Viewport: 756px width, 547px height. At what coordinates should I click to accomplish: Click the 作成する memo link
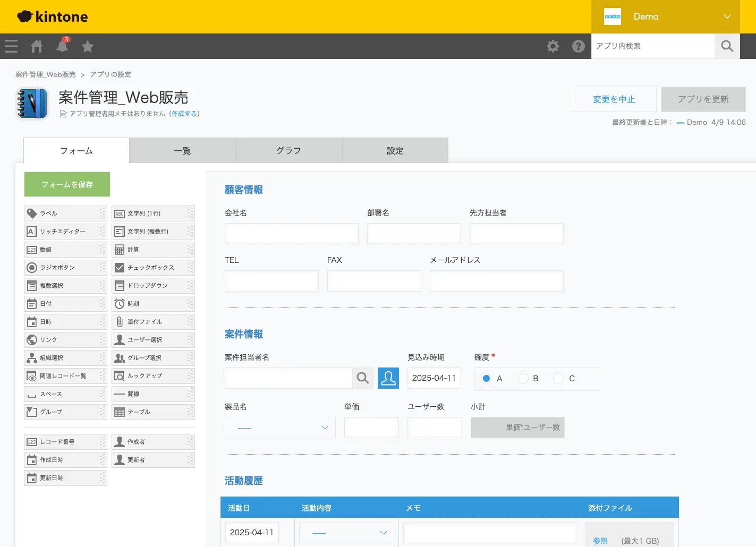(184, 114)
